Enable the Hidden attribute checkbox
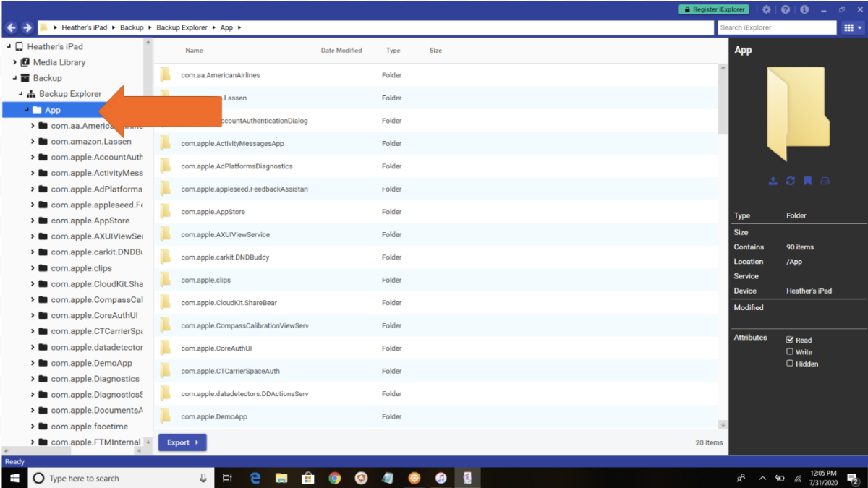 tap(791, 364)
